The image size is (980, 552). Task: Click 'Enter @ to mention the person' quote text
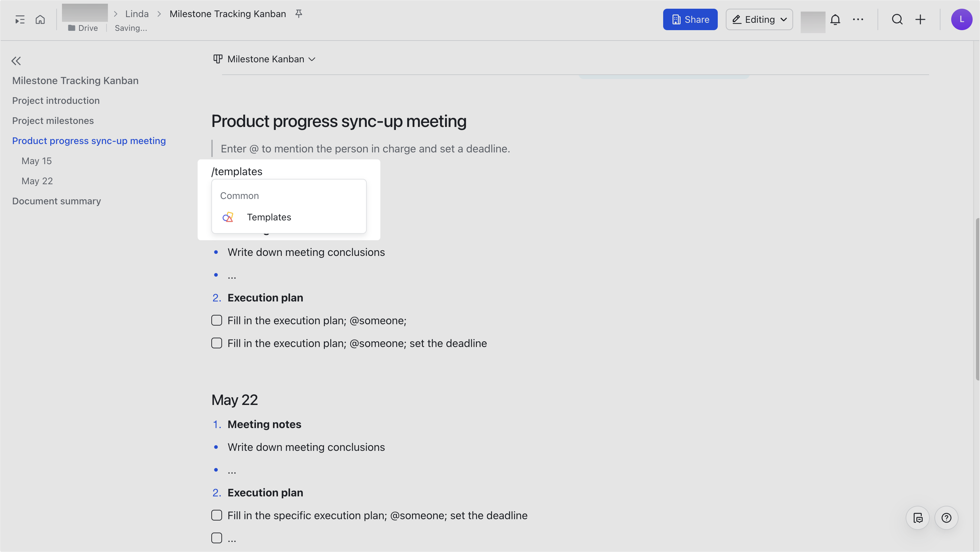[x=365, y=149]
